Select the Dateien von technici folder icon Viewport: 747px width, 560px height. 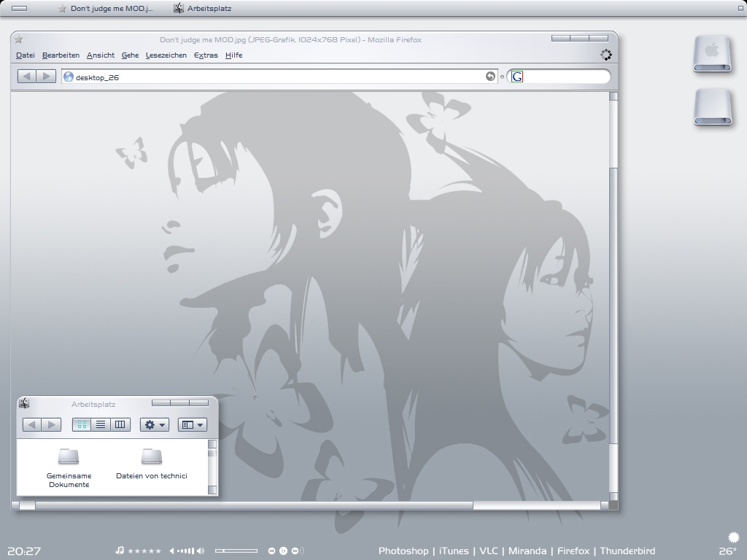[152, 456]
